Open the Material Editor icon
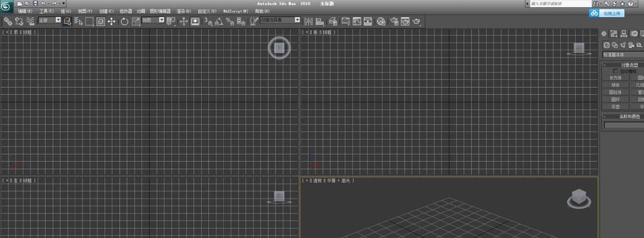The height and width of the screenshot is (238, 644). click(381, 21)
